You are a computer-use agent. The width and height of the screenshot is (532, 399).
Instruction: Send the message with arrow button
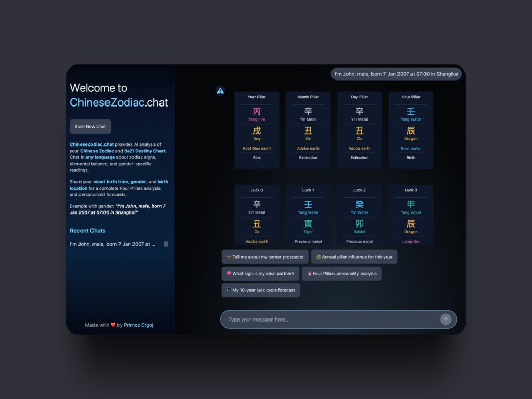point(446,320)
